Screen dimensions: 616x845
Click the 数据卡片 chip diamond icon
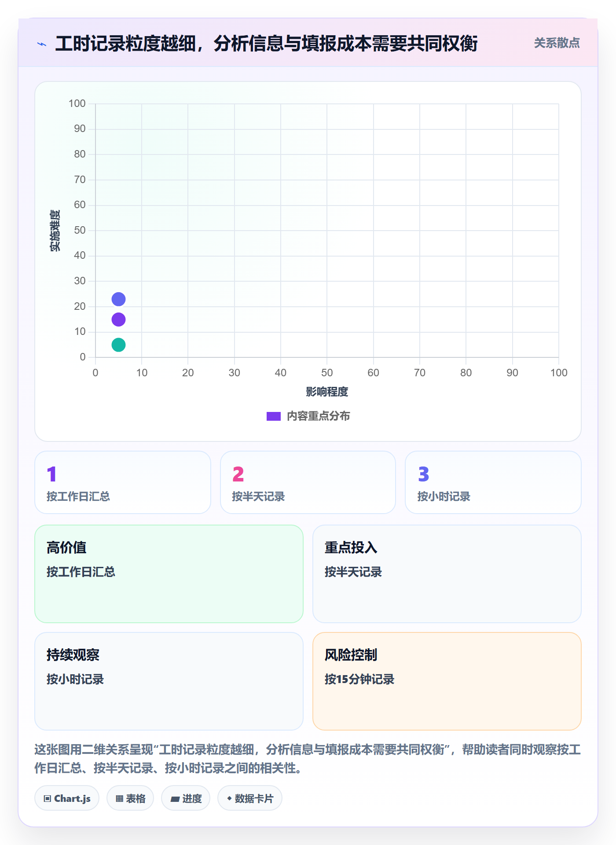(x=229, y=798)
